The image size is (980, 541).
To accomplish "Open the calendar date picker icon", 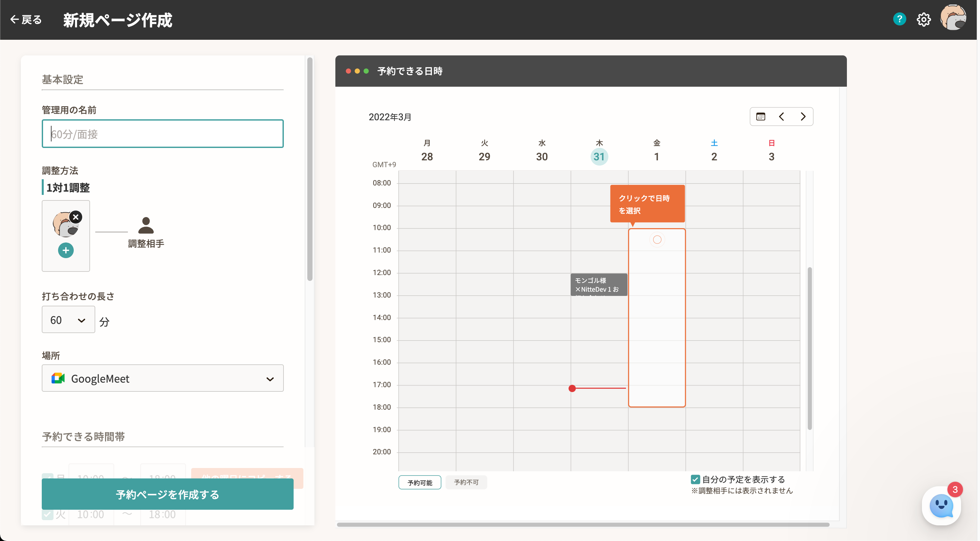I will [760, 117].
